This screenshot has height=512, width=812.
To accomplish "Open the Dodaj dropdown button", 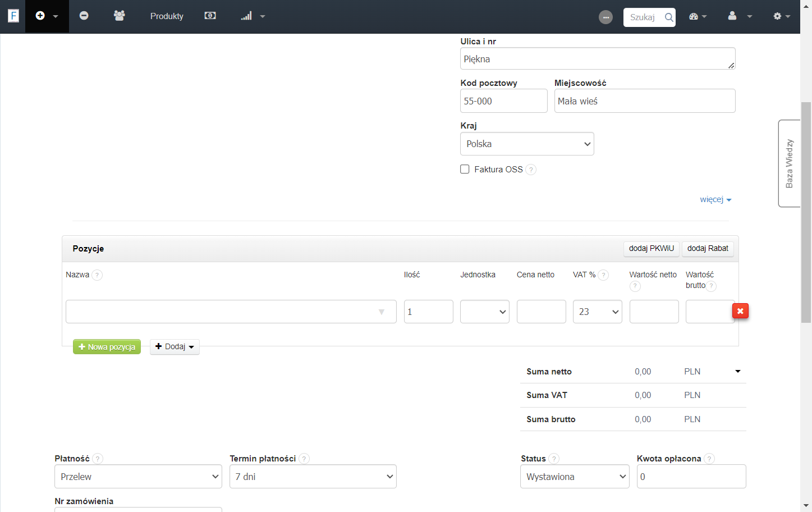I will tap(175, 347).
